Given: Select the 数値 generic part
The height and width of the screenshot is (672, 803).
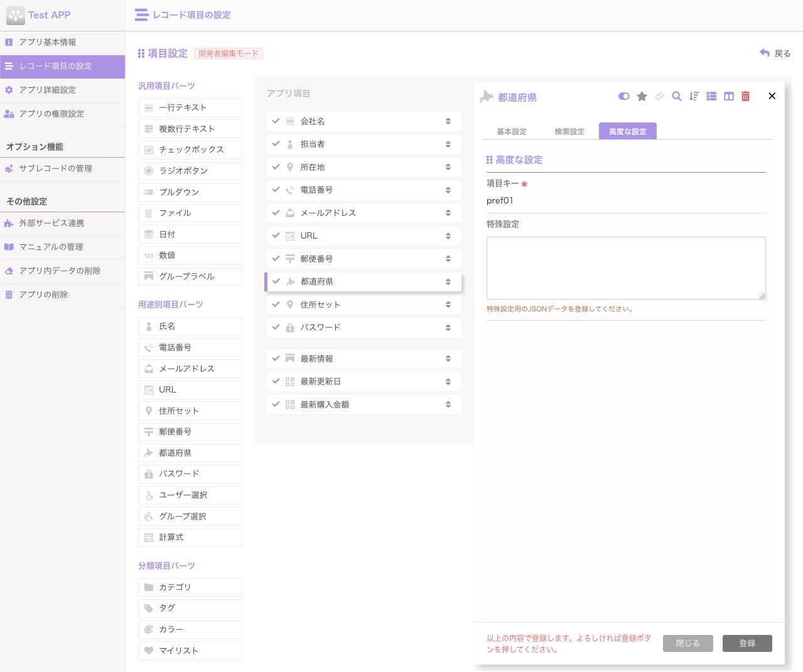Looking at the screenshot, I should pyautogui.click(x=190, y=255).
